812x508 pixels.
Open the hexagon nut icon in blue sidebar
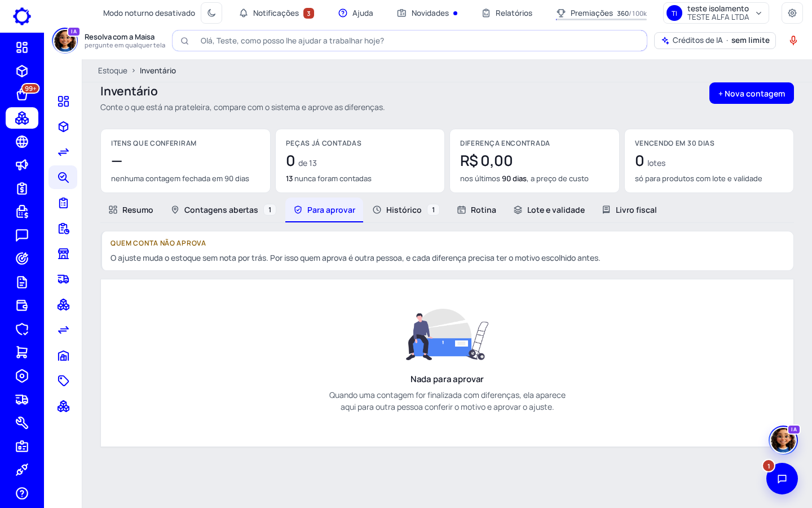coord(22,376)
